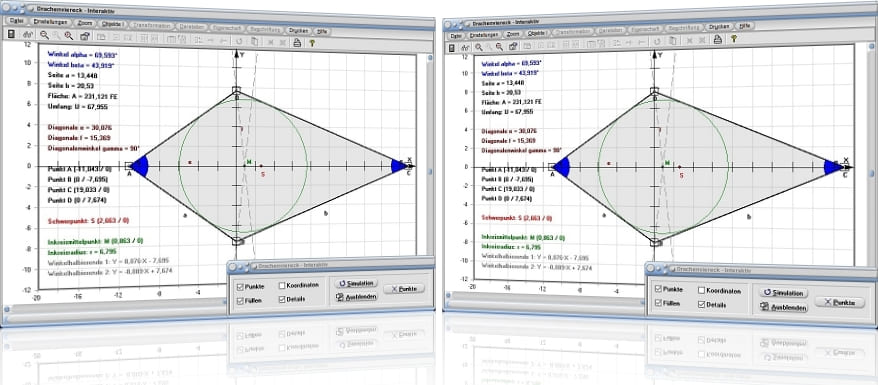Open the Hilfe menu in the left window
The height and width of the screenshot is (385, 878).
click(322, 31)
